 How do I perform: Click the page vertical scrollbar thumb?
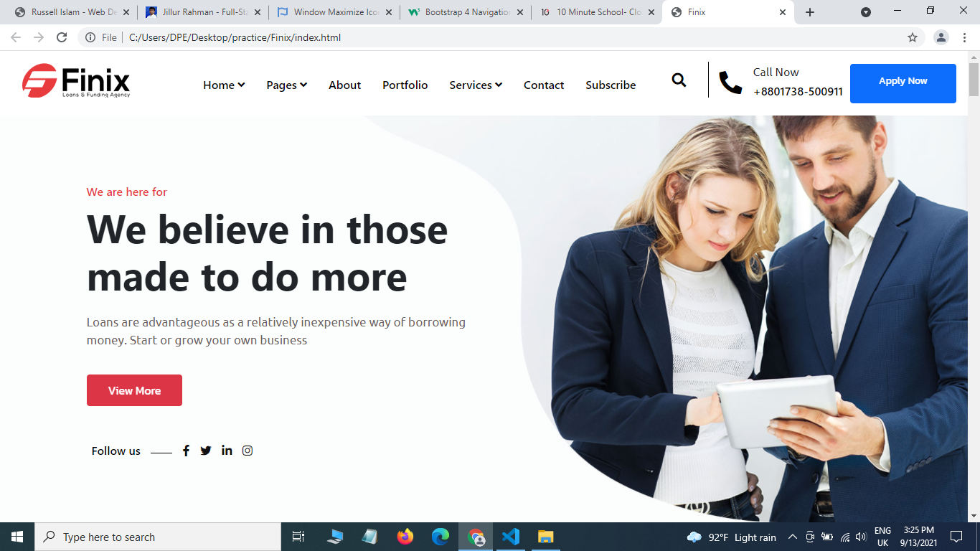[974, 79]
